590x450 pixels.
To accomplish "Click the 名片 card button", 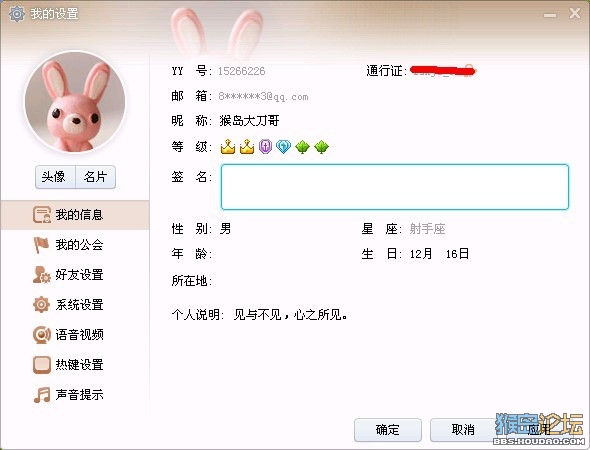I will 96,177.
